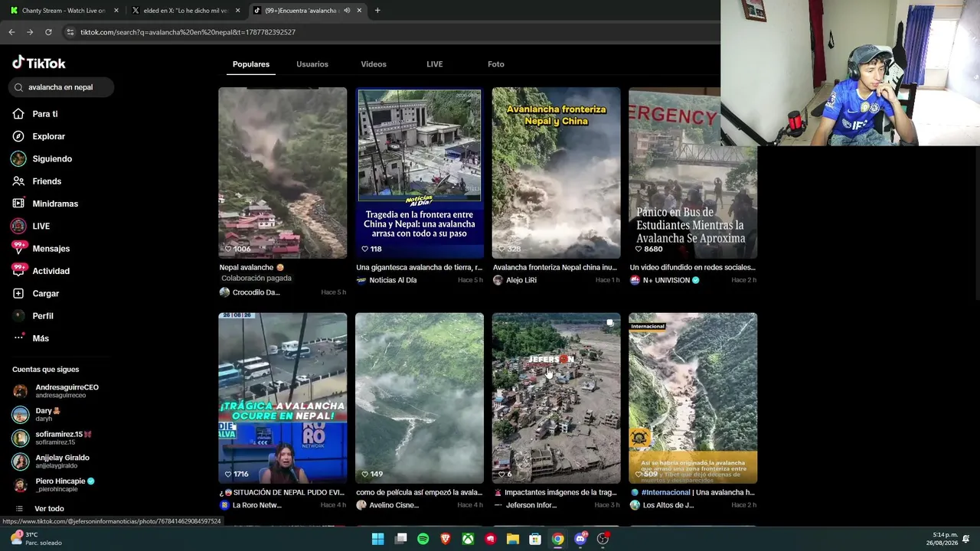Open the Explorar compass icon
The width and height of the screenshot is (980, 551).
coord(18,136)
